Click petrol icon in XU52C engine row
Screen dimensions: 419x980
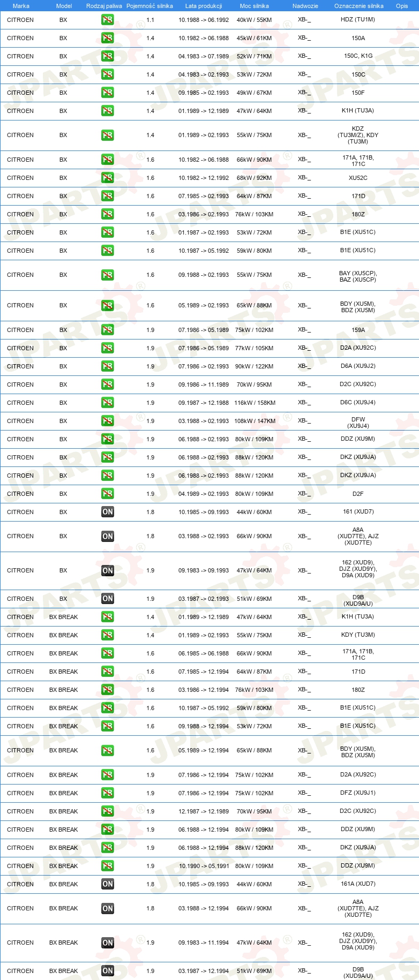(x=108, y=178)
